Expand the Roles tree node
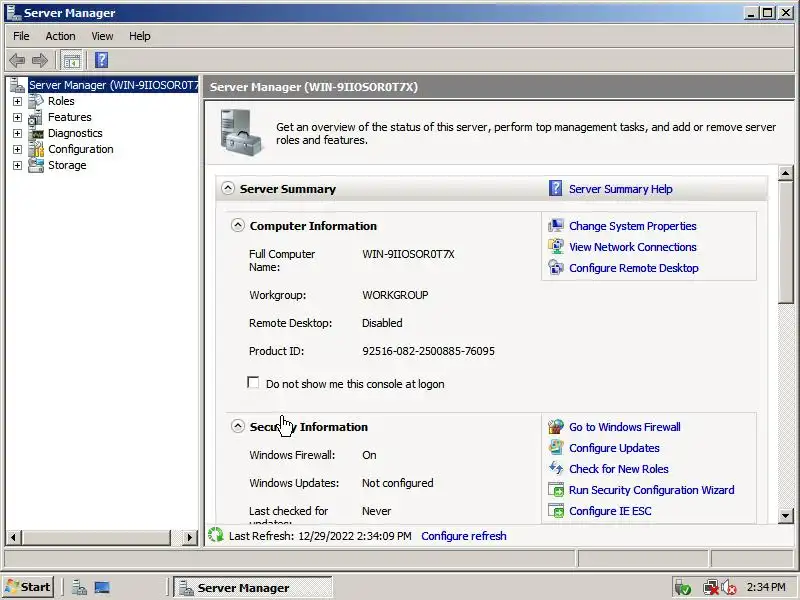 click(17, 102)
